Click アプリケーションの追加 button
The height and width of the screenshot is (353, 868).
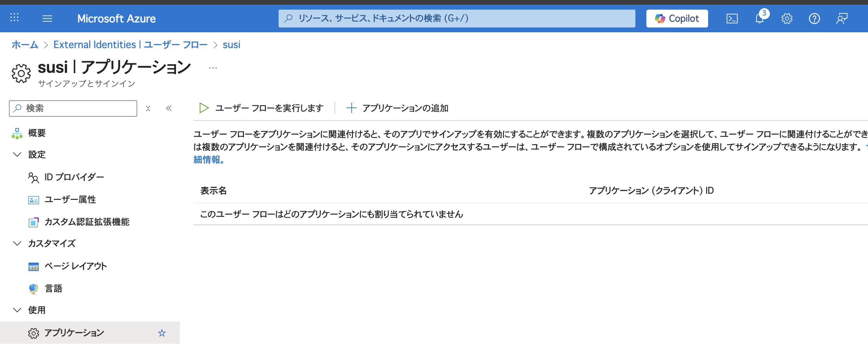point(398,108)
